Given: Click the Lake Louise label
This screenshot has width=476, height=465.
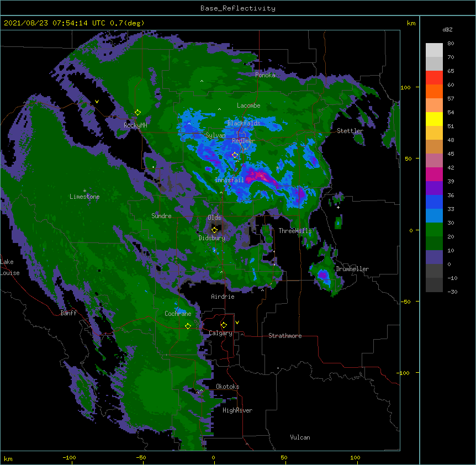Looking at the screenshot, I should (x=9, y=267).
